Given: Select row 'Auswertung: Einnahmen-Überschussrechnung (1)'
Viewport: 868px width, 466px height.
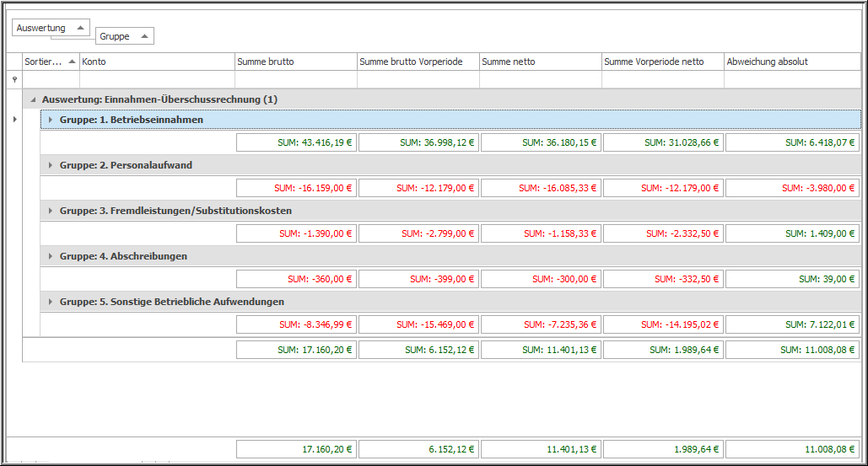Looking at the screenshot, I should point(442,99).
